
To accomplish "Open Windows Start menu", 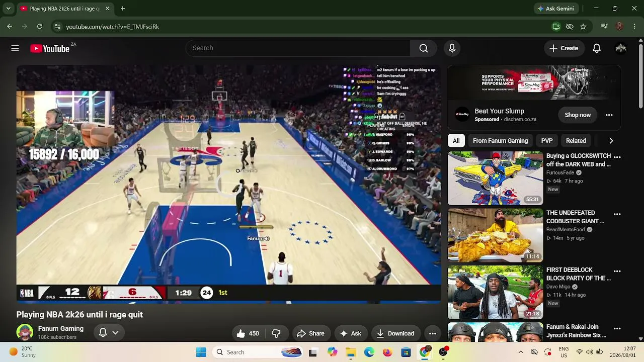I will point(201,352).
